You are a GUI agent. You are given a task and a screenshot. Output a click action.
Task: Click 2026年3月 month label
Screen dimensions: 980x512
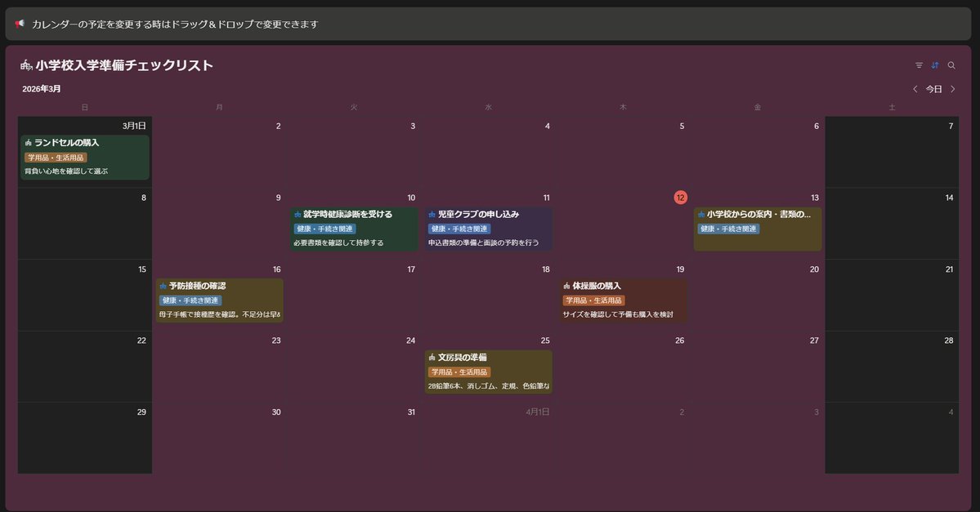[41, 89]
